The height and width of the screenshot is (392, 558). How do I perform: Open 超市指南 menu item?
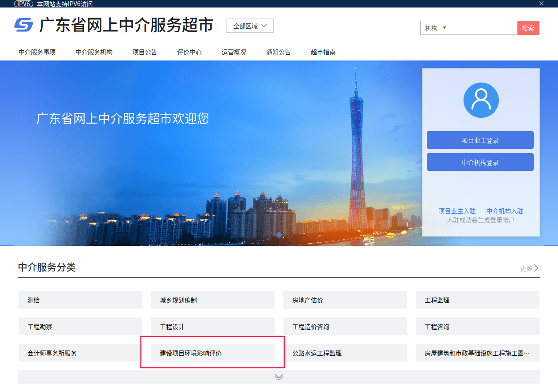(323, 52)
